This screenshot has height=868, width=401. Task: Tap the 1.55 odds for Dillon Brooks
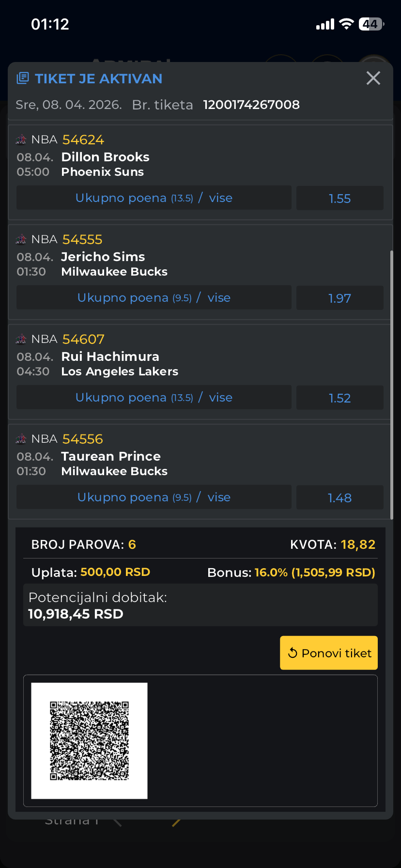coord(339,199)
